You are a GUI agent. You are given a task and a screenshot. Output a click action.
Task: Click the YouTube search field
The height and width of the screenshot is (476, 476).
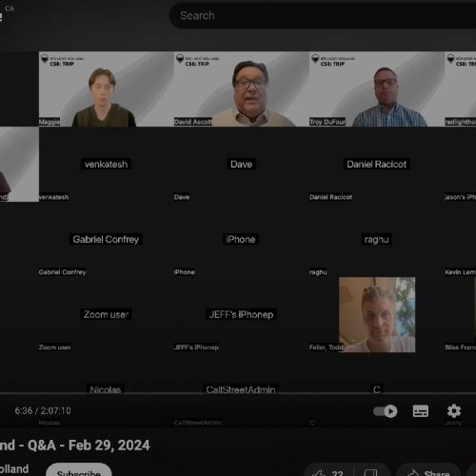click(323, 15)
